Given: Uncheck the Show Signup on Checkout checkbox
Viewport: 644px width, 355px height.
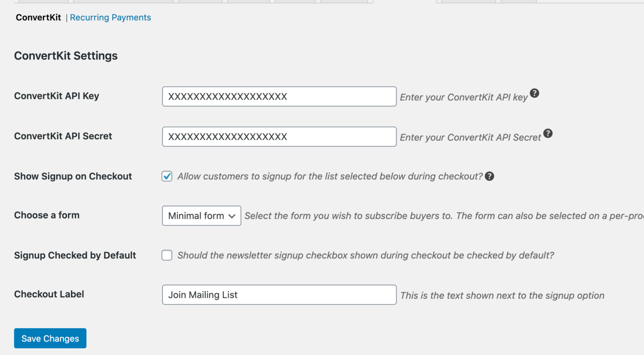Looking at the screenshot, I should pos(166,176).
